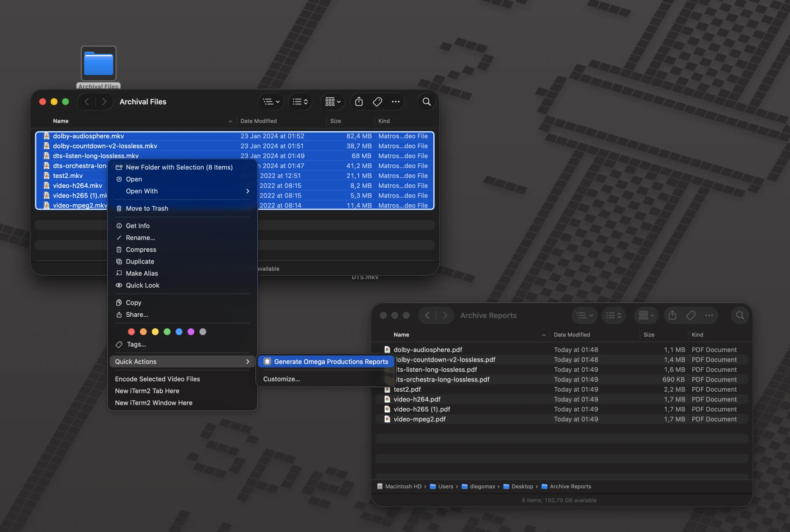This screenshot has height=532, width=790.
Task: Go back using Archival Files back arrow
Action: pyautogui.click(x=87, y=102)
